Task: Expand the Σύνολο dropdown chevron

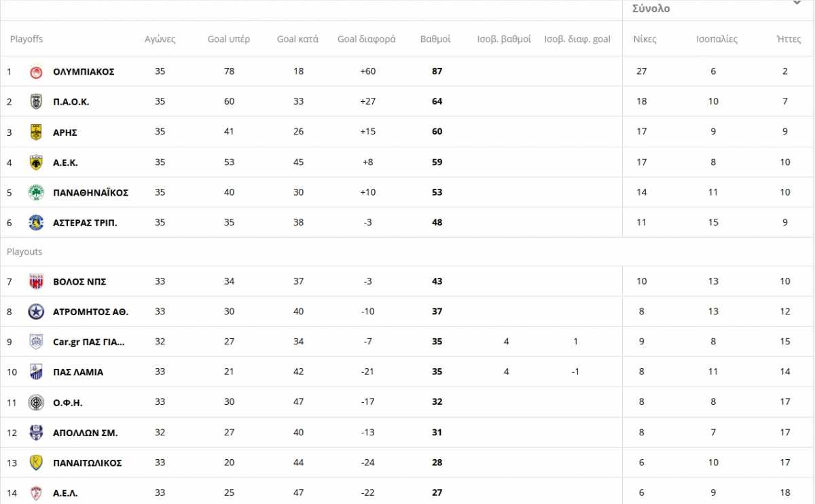Action: 797,3
